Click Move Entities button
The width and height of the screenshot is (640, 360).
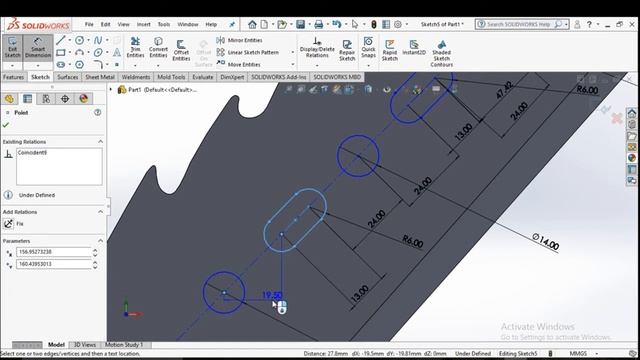(239, 64)
